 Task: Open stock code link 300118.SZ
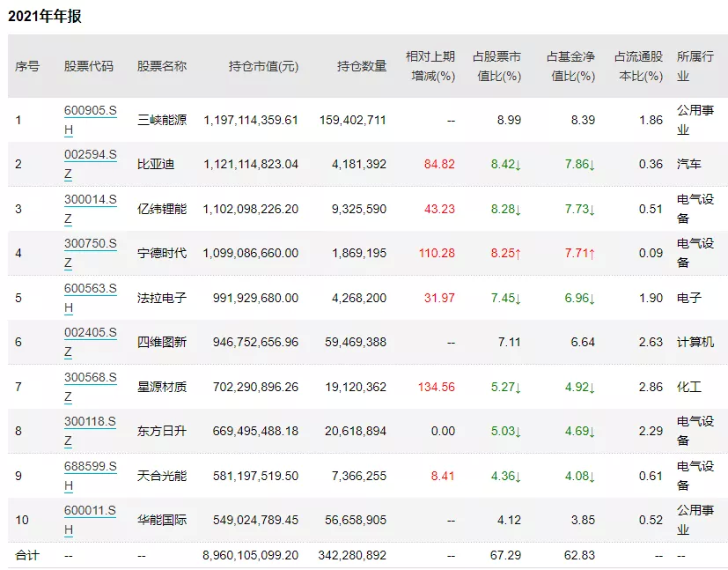click(x=90, y=431)
